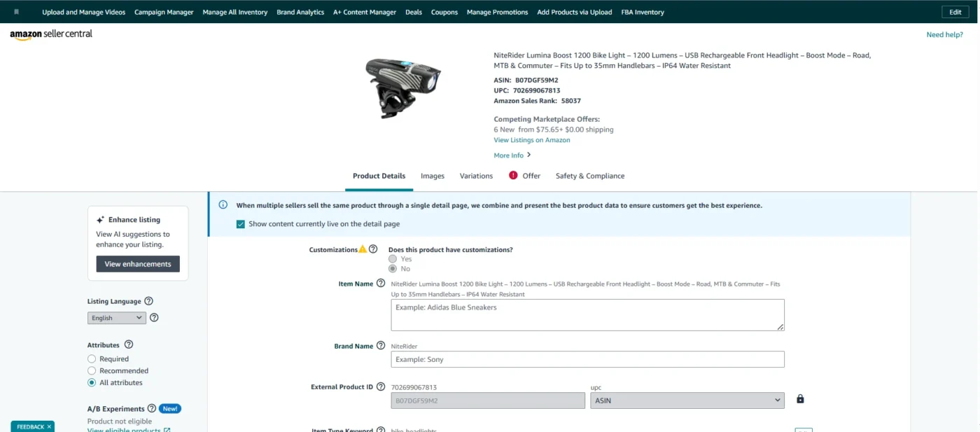The height and width of the screenshot is (432, 980).
Task: Click the sparkle icon in Enhance listing card
Action: tap(101, 220)
